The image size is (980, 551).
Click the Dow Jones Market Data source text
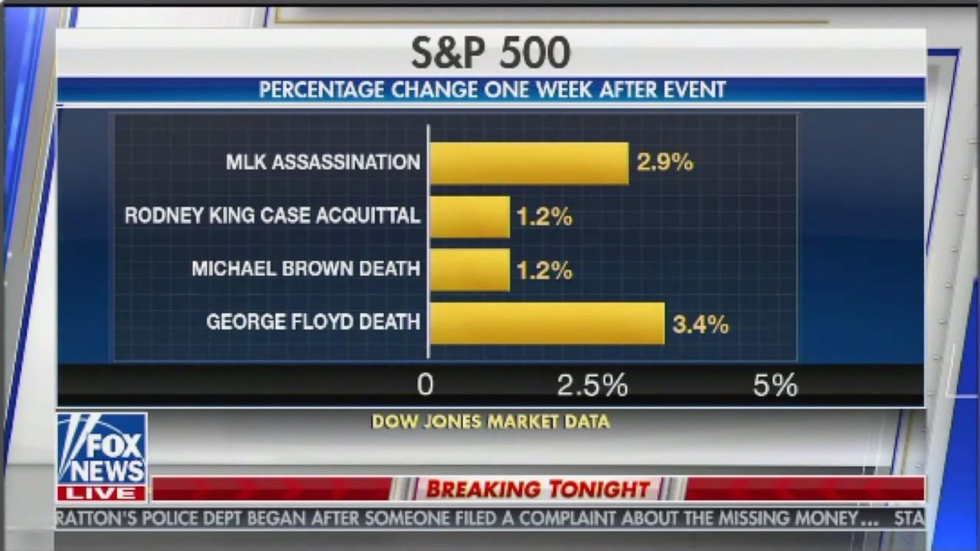coord(491,422)
